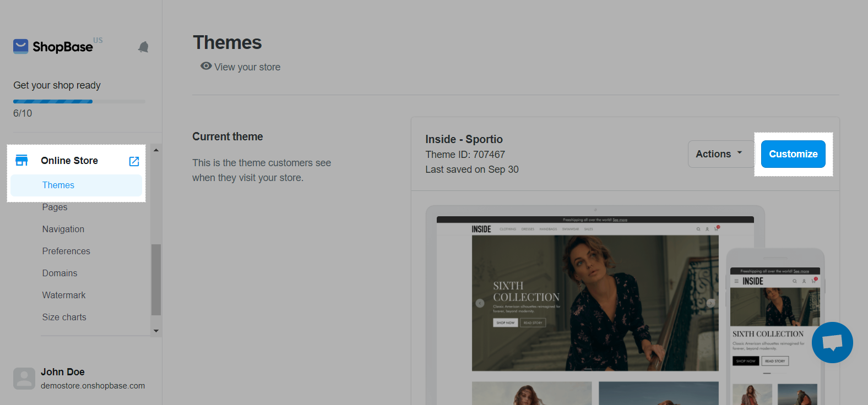Click the Online Store menu heading

(x=69, y=161)
